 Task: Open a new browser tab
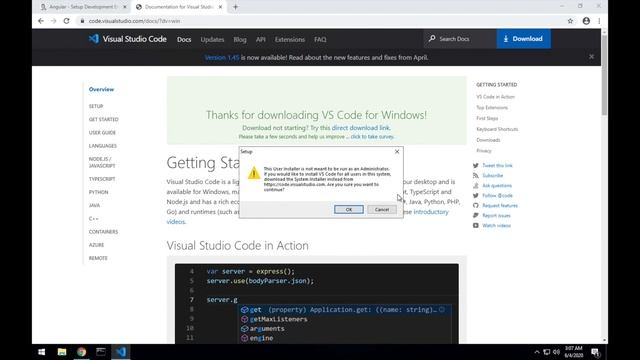(236, 7)
